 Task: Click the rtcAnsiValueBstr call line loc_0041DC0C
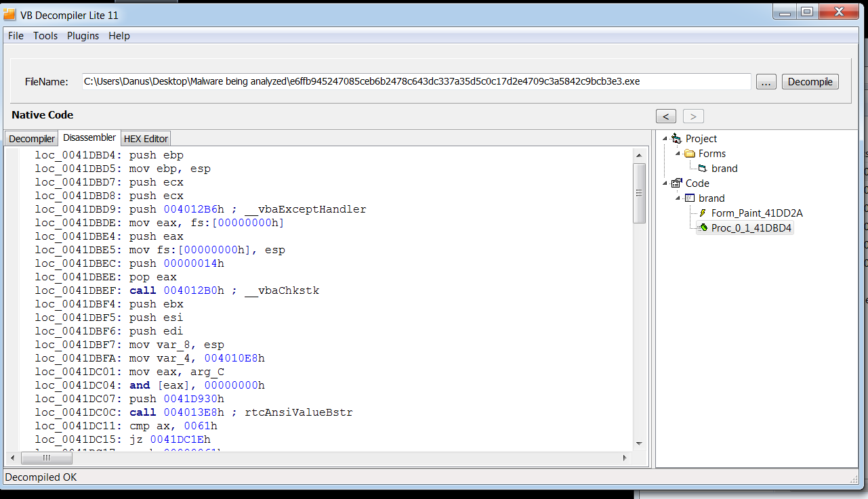tap(194, 412)
